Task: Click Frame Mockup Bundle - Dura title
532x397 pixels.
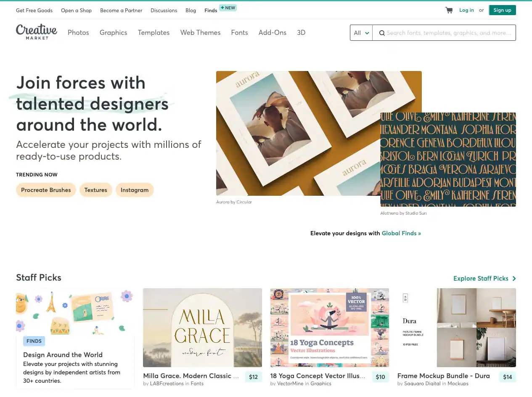Action: pyautogui.click(x=444, y=376)
